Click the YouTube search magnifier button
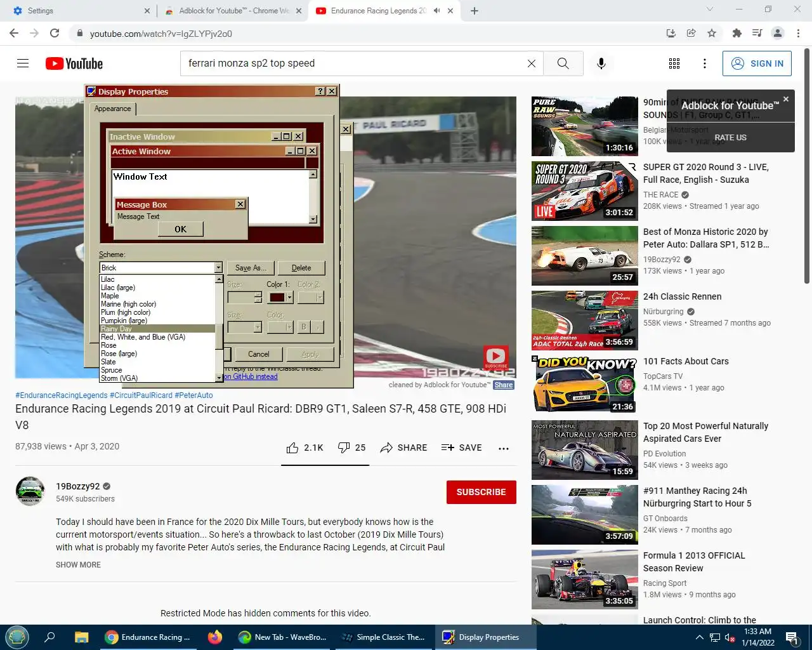This screenshot has height=650, width=812. click(563, 63)
